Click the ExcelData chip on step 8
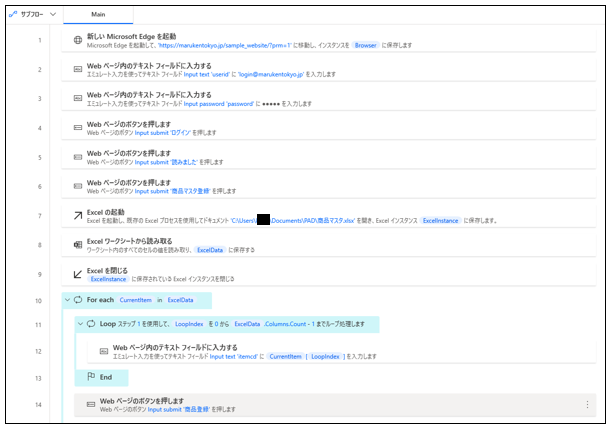Screen dimensions: 615x433 click(210, 250)
